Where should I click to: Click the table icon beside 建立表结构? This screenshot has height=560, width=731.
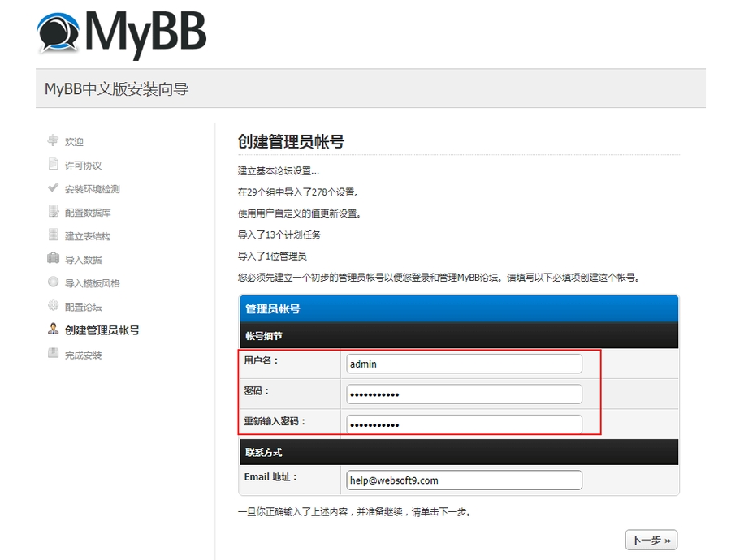point(53,235)
